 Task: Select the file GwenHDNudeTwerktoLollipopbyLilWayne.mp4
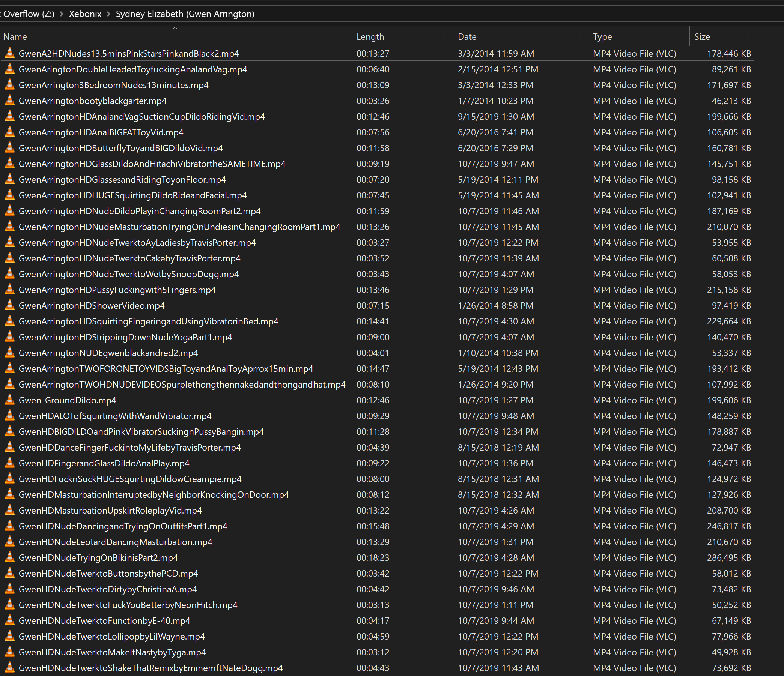111,637
